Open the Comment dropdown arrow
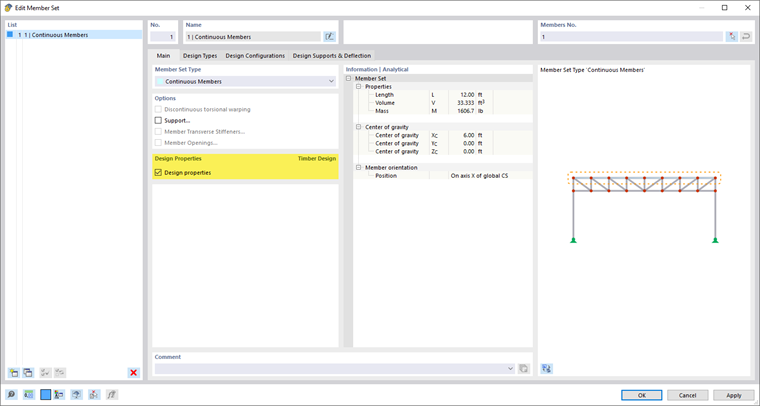This screenshot has width=760, height=406. point(510,369)
